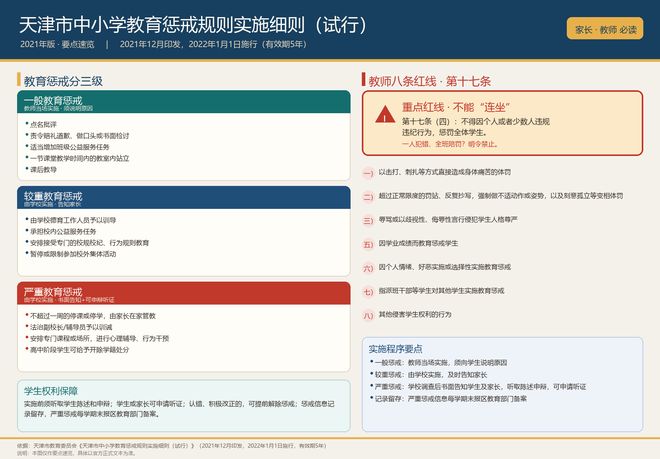Click the date text 2021年12月印发，2022年1月1日施行
660x459 pixels.
pos(188,44)
